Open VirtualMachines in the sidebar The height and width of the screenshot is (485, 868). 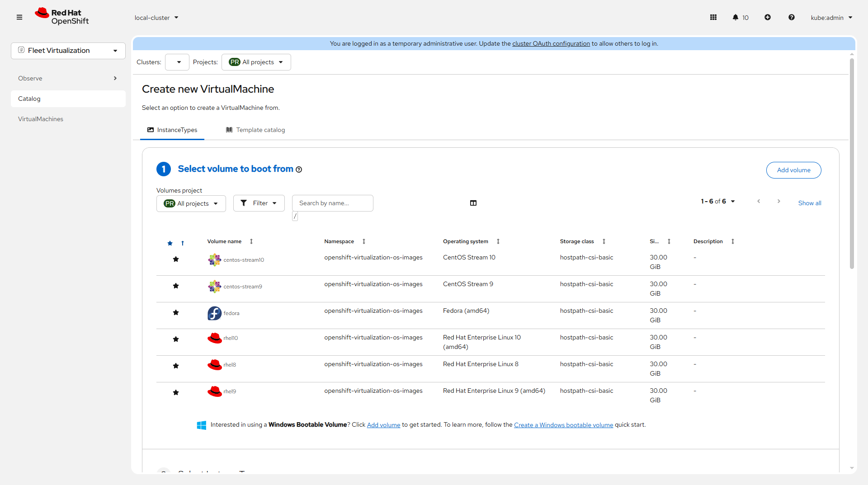pyautogui.click(x=68, y=119)
